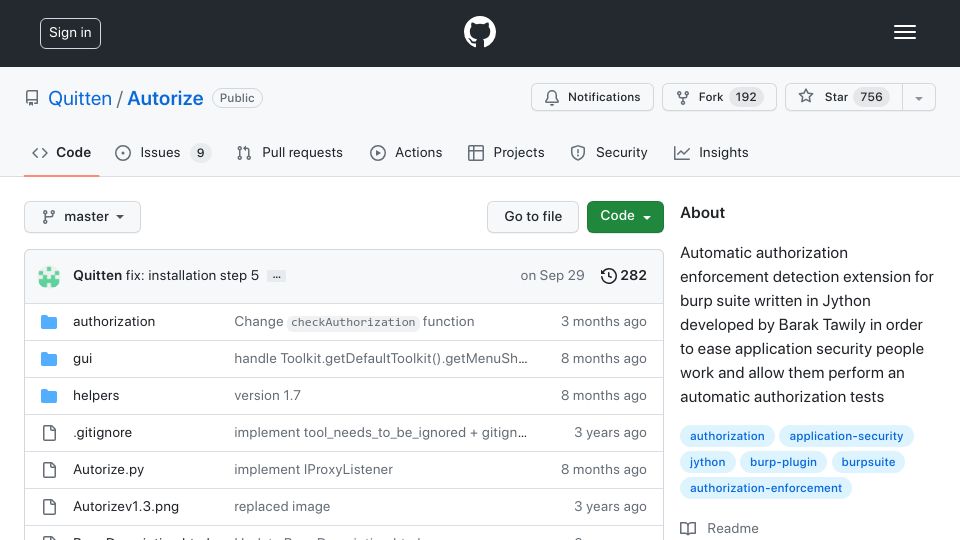Open the Star lists dropdown arrow
Screen dimensions: 960x540
918,97
